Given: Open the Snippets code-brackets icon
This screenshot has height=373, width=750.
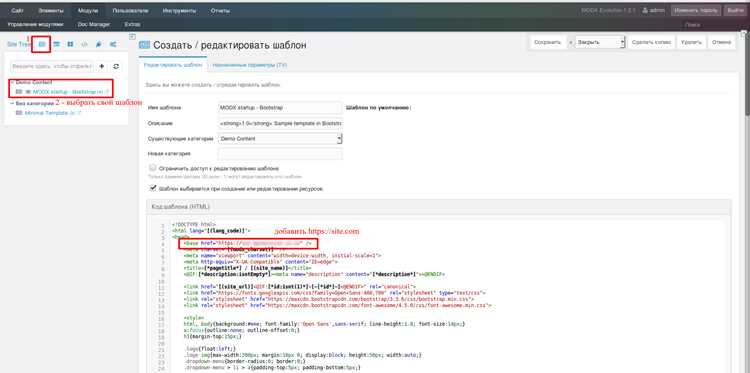Looking at the screenshot, I should point(84,44).
